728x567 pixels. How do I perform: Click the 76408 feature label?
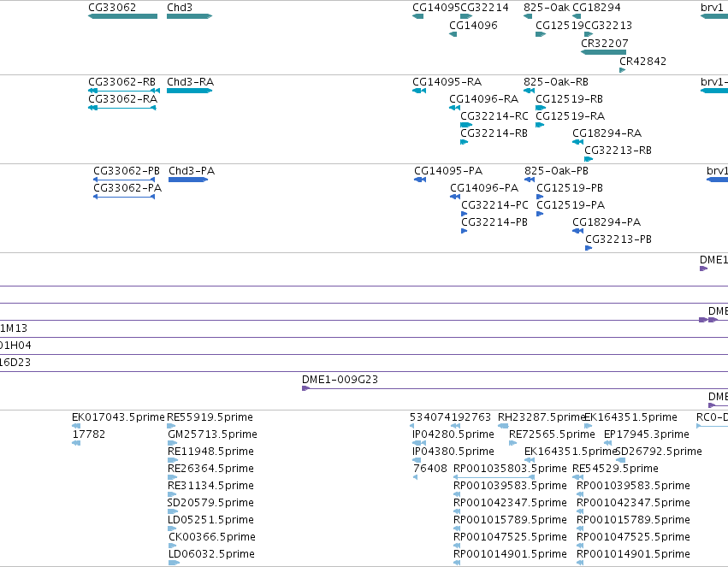(x=430, y=470)
